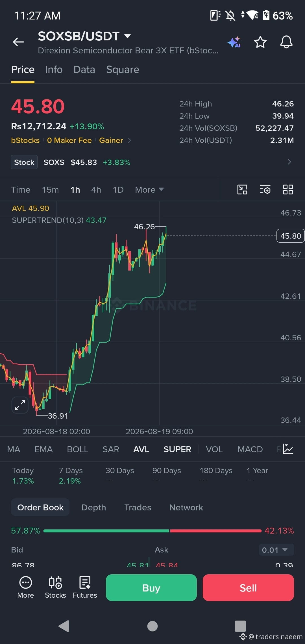The width and height of the screenshot is (305, 644).
Task: Open the AI sparkle assistant icon
Action: pyautogui.click(x=234, y=42)
